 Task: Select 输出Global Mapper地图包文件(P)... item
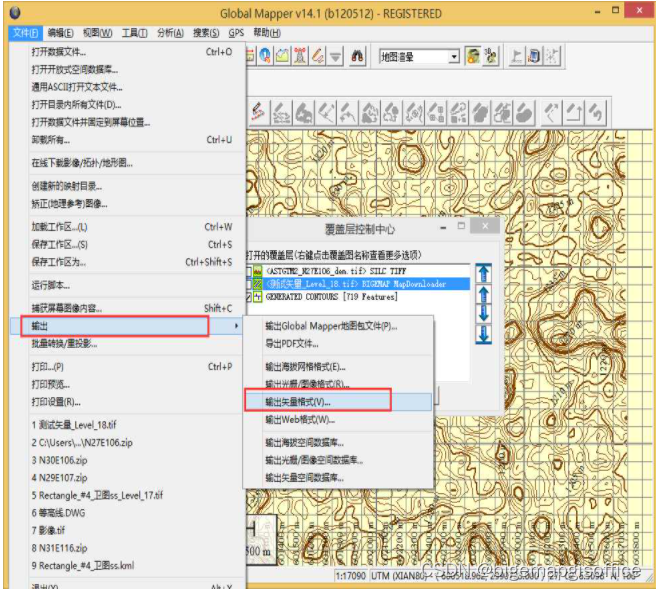(338, 326)
